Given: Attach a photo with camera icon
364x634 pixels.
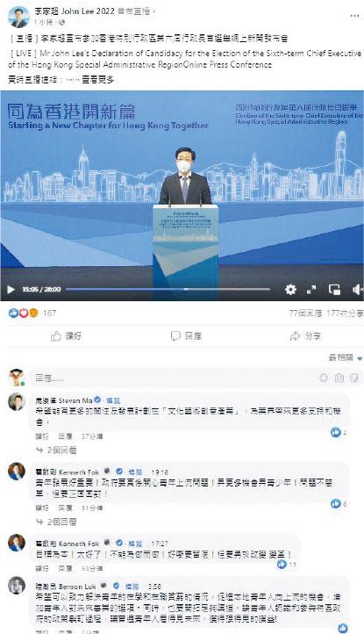Looking at the screenshot, I should pyautogui.click(x=339, y=378).
